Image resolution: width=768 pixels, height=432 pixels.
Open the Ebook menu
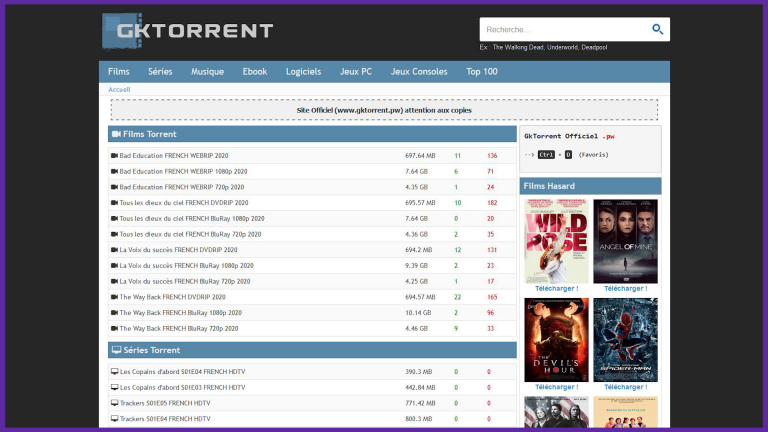coord(255,72)
